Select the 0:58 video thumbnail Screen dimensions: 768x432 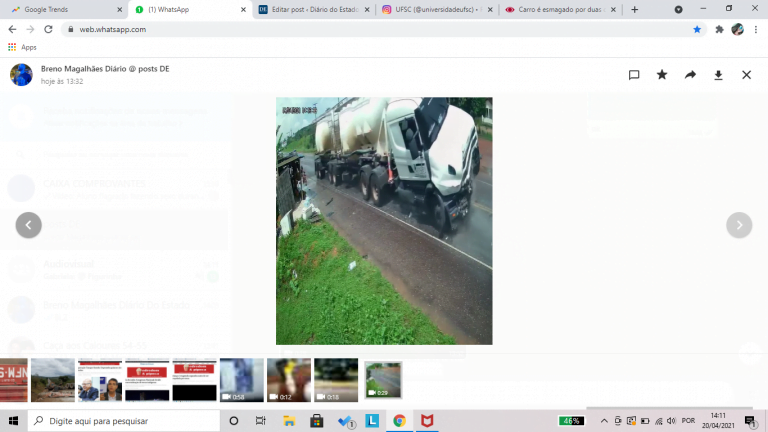click(241, 380)
